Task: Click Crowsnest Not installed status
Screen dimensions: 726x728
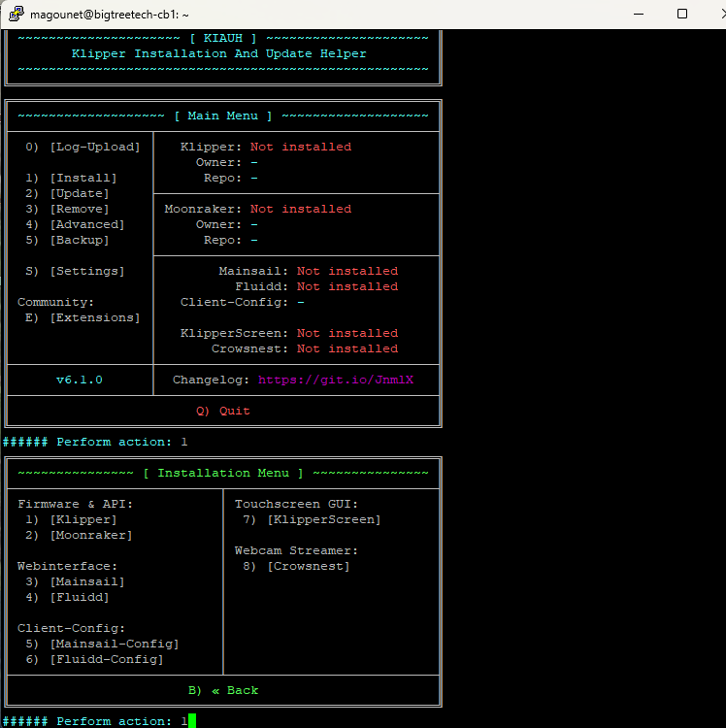Action: 347,348
